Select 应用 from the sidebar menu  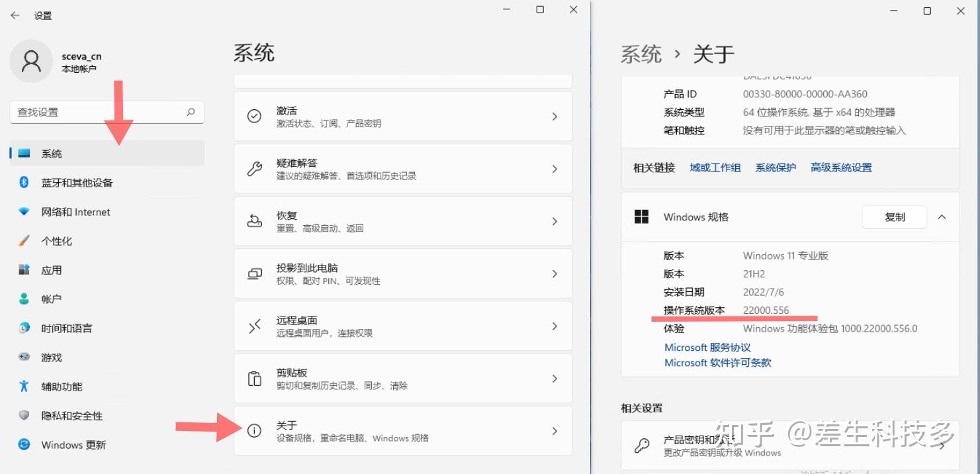pos(24,269)
